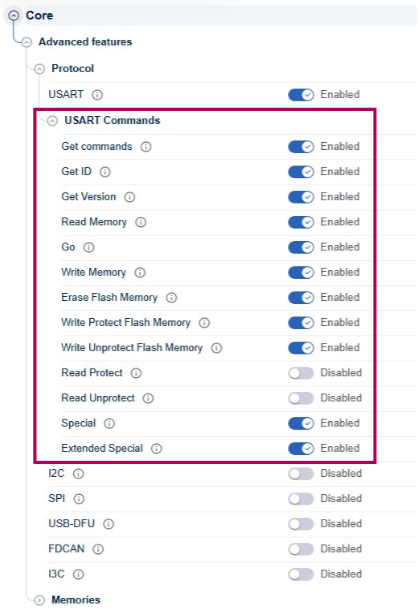420x612 pixels.
Task: Turn on the I2C protocol switch
Action: [301, 474]
